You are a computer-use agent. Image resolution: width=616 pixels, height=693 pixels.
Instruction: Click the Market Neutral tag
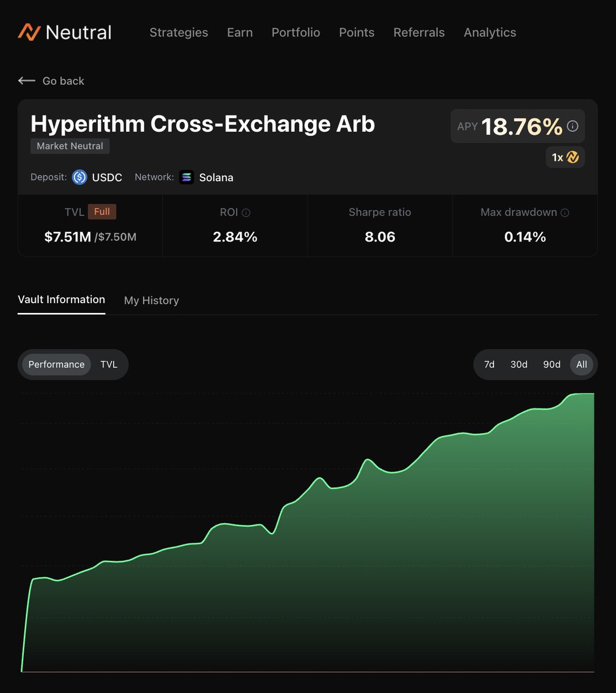point(70,146)
